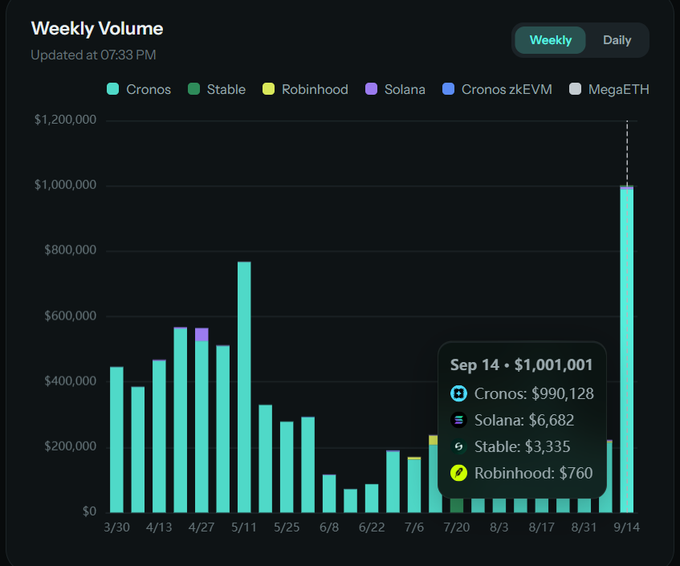Switch to the Weekly view tab

point(550,40)
